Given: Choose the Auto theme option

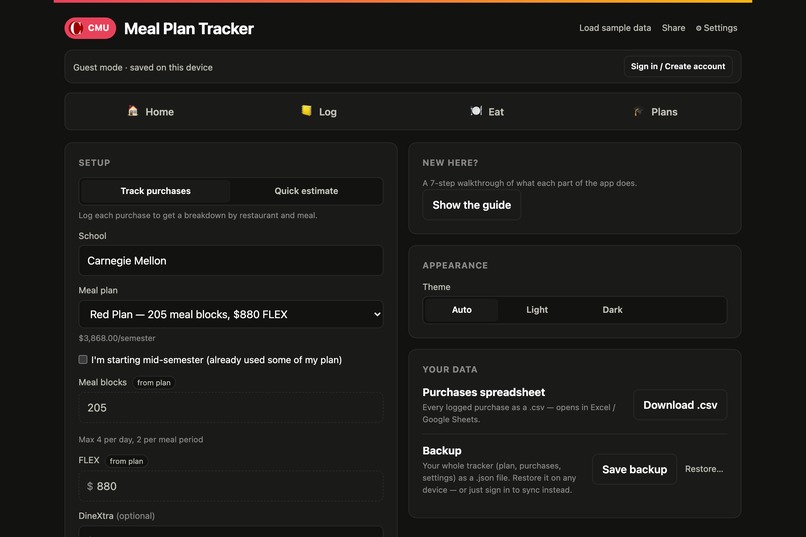Looking at the screenshot, I should click(462, 310).
